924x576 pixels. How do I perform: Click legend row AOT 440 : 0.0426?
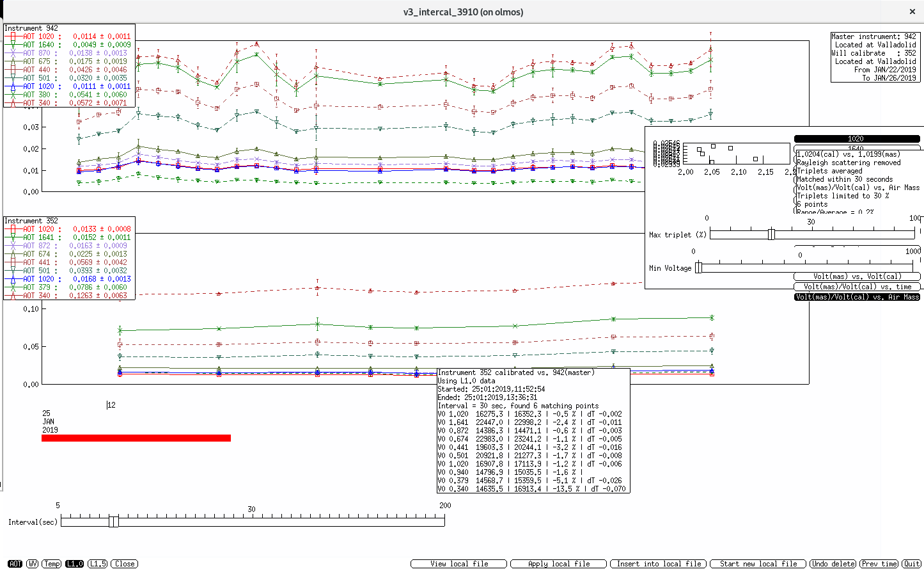pos(68,70)
